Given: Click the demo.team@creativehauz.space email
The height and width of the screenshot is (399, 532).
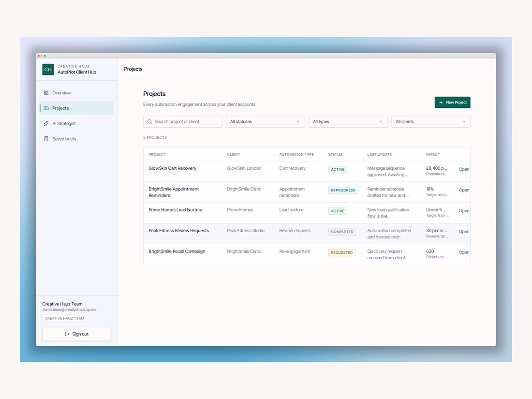Looking at the screenshot, I should point(69,310).
